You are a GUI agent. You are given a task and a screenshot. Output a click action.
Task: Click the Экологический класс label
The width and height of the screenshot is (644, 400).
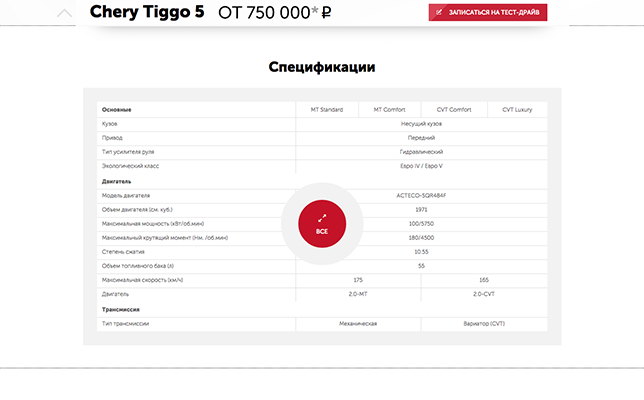[130, 166]
